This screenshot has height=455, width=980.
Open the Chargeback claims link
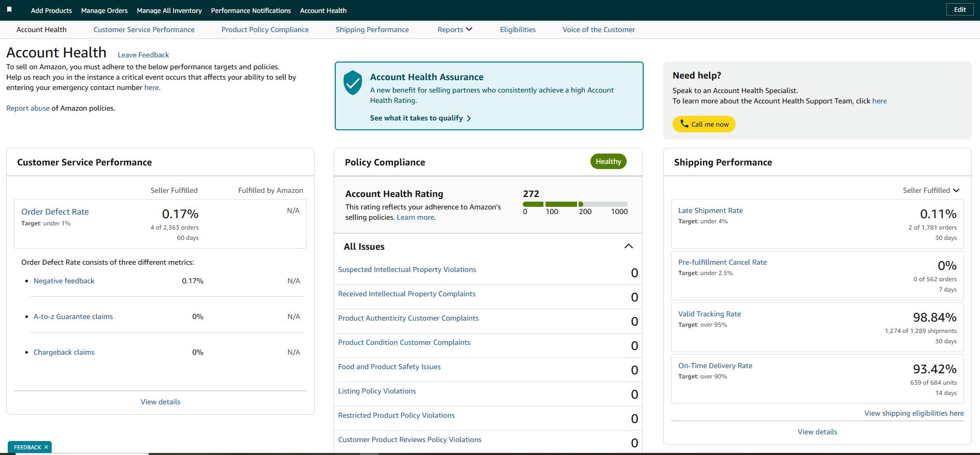coord(64,352)
